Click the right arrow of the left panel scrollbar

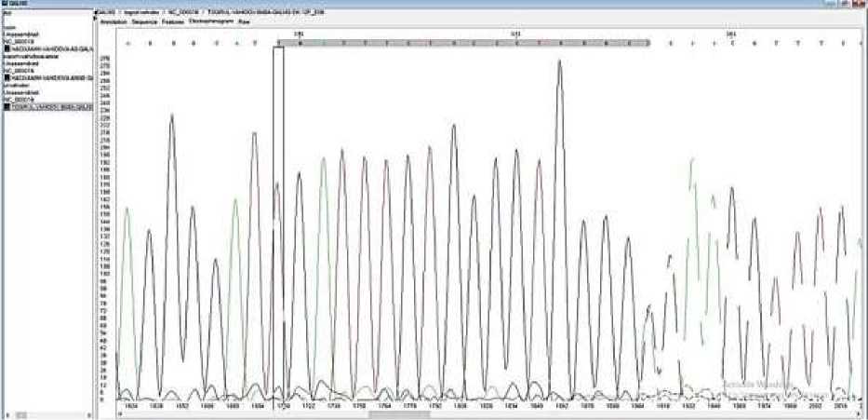point(89,414)
